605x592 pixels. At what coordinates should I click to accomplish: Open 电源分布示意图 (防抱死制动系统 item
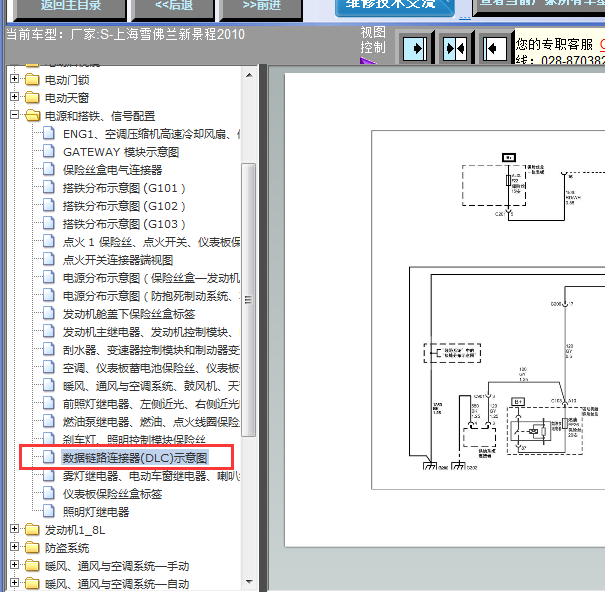(x=152, y=296)
